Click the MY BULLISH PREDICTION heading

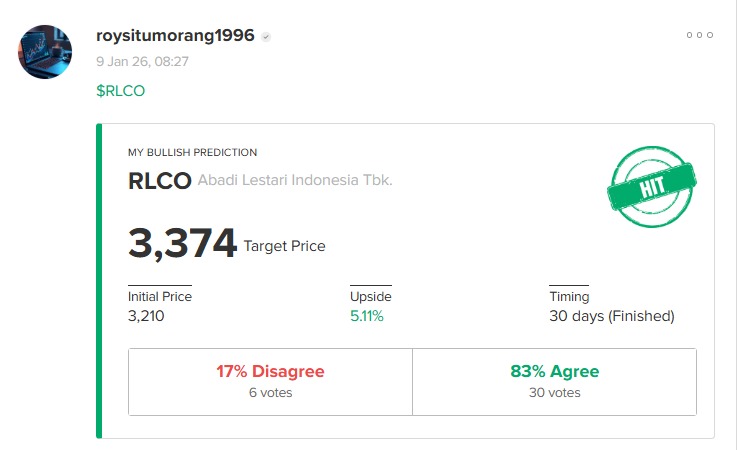[x=192, y=153]
